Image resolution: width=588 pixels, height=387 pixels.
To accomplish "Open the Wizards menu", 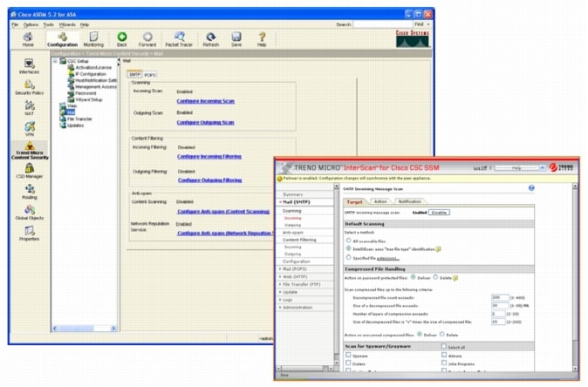I will 67,24.
